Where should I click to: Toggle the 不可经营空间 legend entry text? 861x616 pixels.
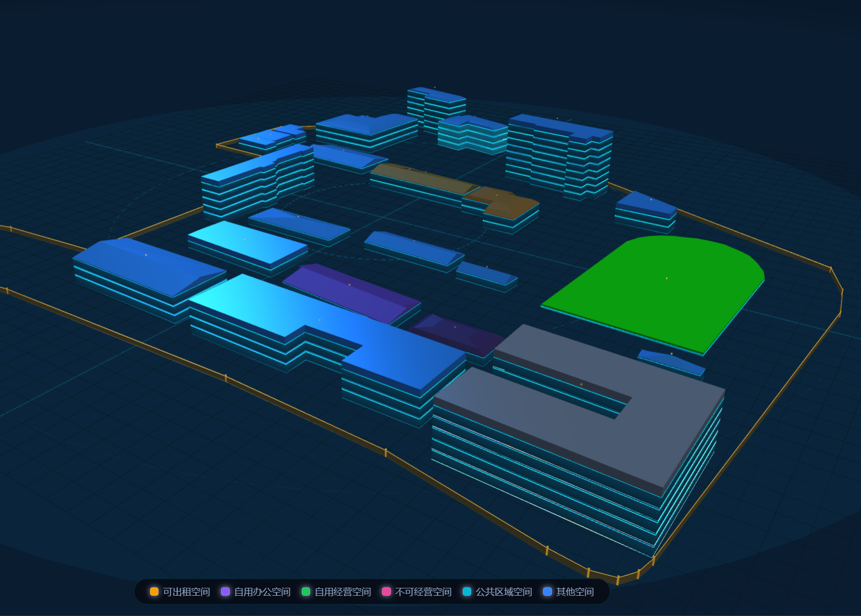423,592
